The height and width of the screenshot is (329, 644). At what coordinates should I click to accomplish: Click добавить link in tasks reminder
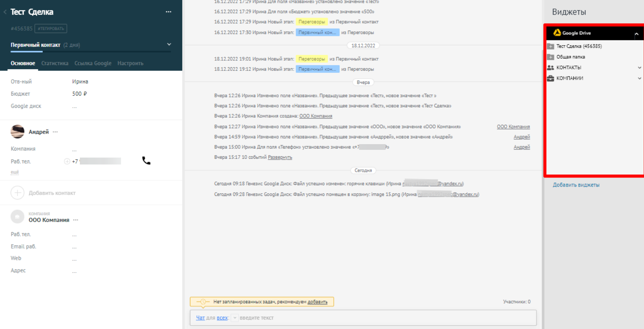tap(318, 302)
